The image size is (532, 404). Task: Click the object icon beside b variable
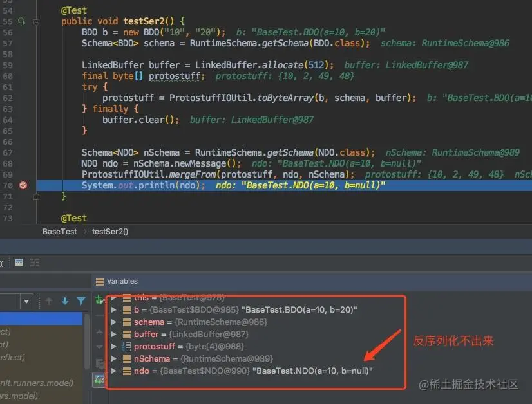coord(126,310)
